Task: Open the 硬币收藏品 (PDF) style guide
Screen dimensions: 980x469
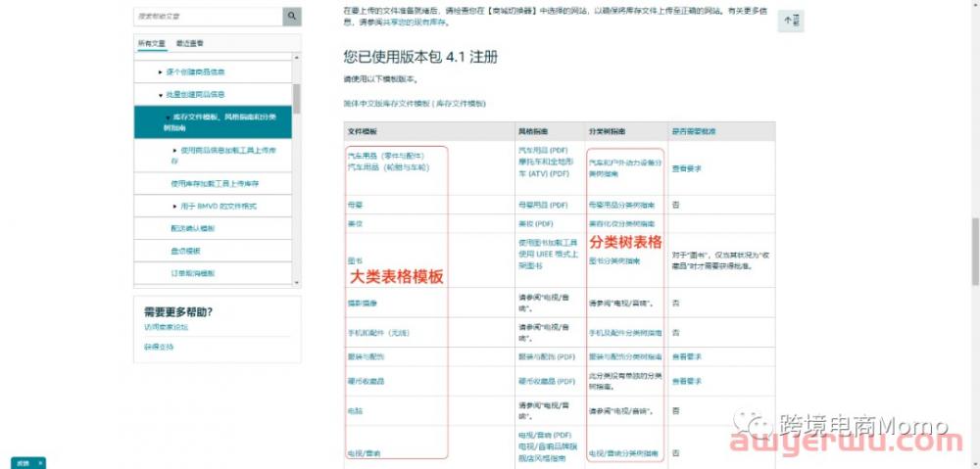Action: point(546,381)
